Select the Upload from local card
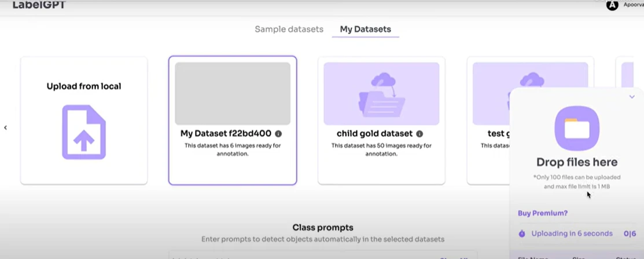 point(84,121)
